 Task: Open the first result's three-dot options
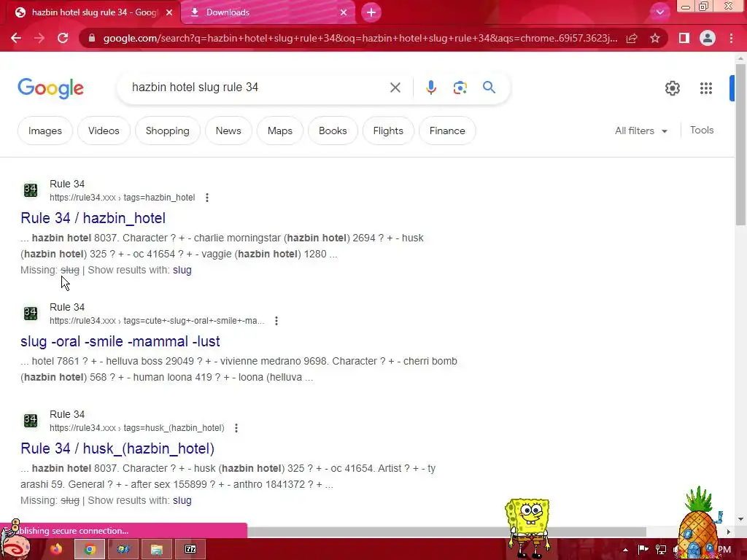[x=206, y=198]
